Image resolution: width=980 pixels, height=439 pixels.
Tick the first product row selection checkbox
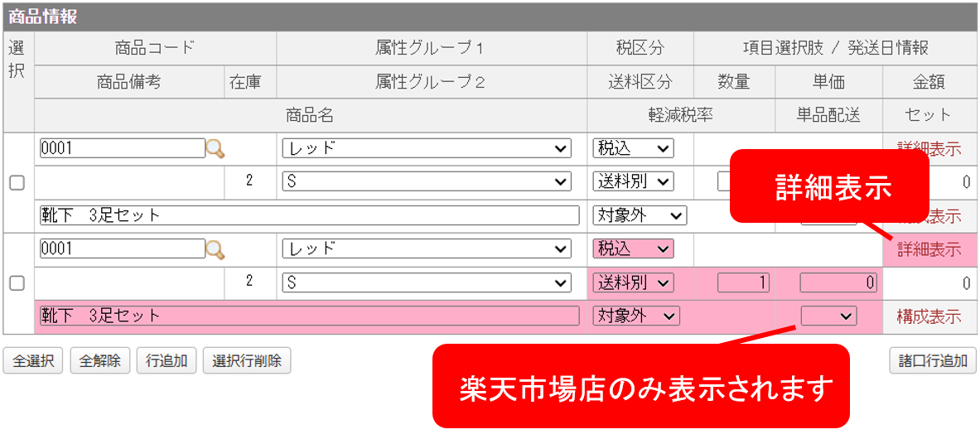[x=17, y=182]
